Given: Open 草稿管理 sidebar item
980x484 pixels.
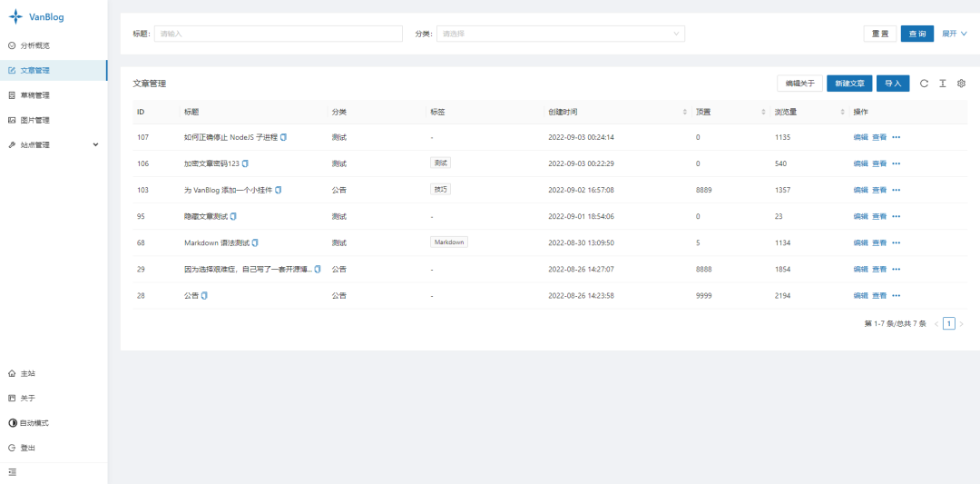Looking at the screenshot, I should [x=54, y=95].
